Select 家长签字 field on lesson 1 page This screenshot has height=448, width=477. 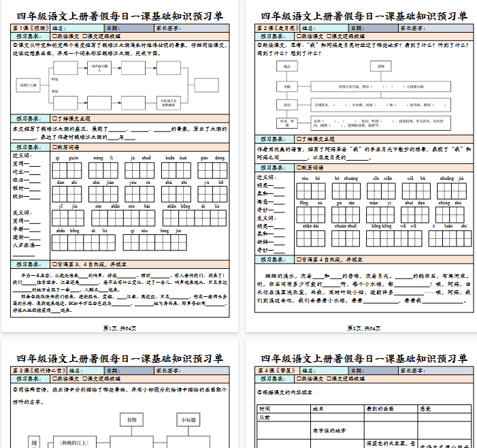pyautogui.click(x=197, y=28)
